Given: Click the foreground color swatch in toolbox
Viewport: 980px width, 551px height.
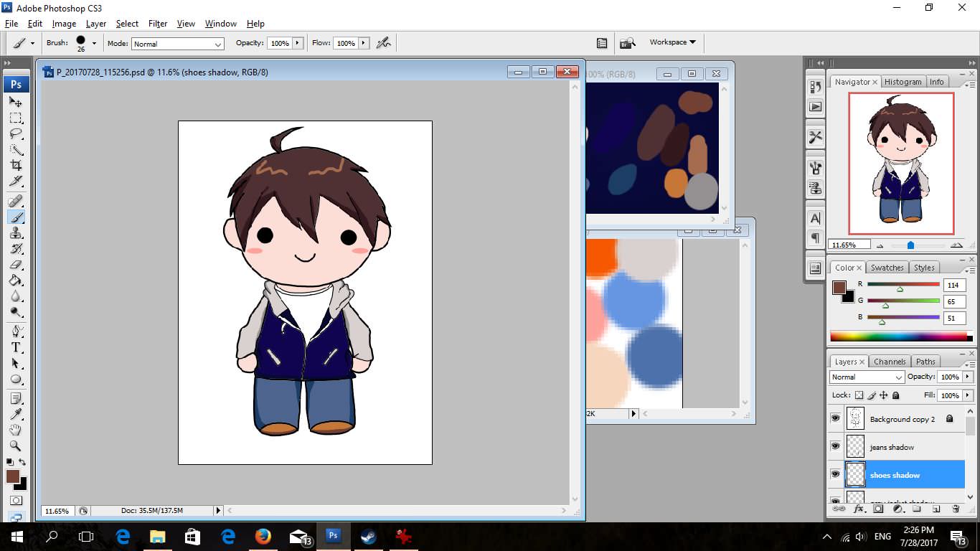Looking at the screenshot, I should (x=13, y=476).
